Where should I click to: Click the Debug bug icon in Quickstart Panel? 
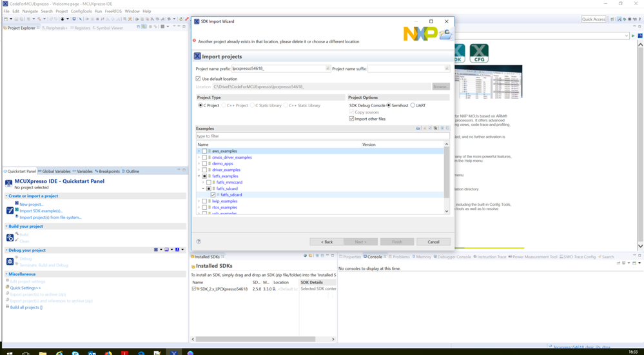tap(10, 261)
